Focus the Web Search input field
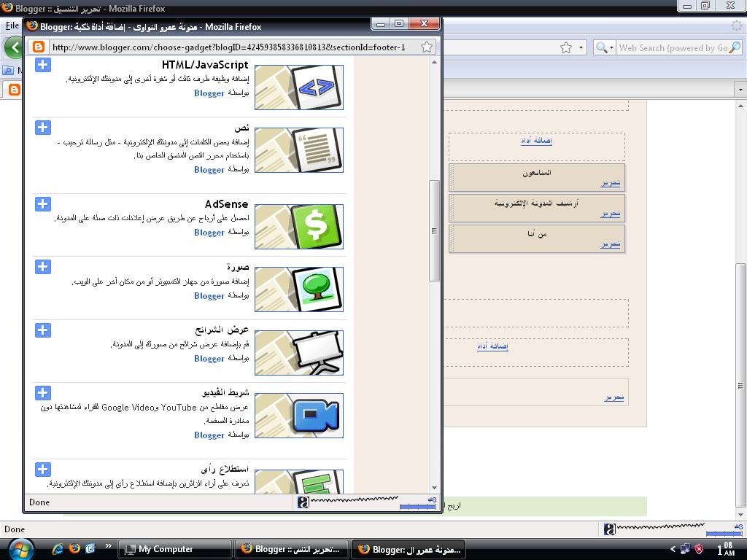The image size is (747, 560). point(673,47)
